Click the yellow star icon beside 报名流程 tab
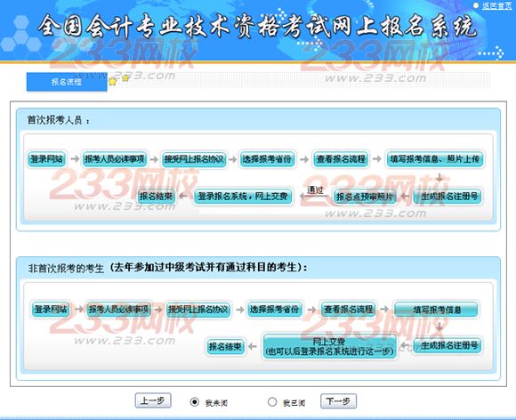 tap(112, 81)
